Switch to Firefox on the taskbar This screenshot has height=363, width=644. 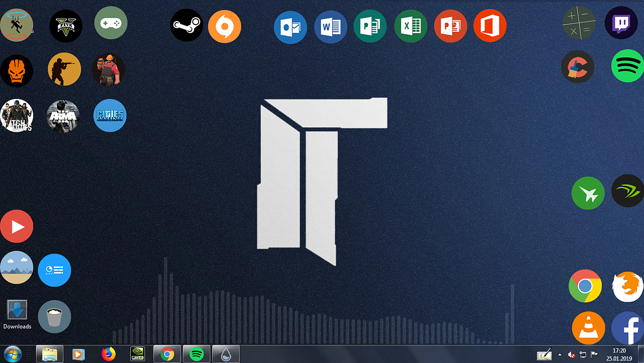(x=108, y=354)
